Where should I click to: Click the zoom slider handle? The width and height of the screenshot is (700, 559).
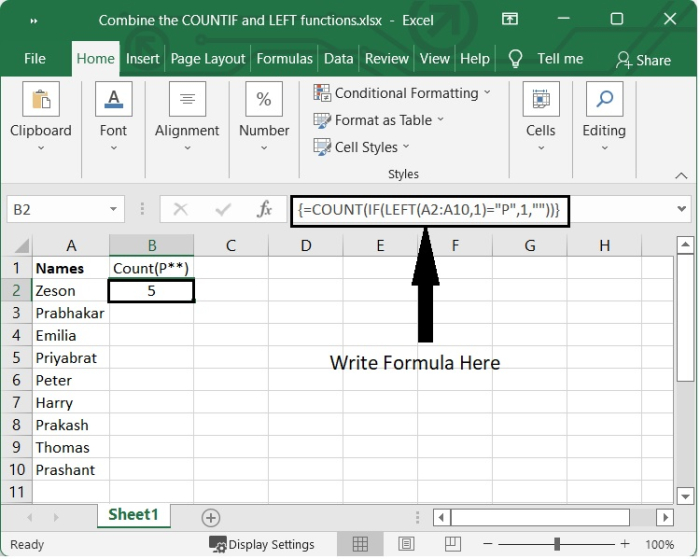[x=557, y=544]
